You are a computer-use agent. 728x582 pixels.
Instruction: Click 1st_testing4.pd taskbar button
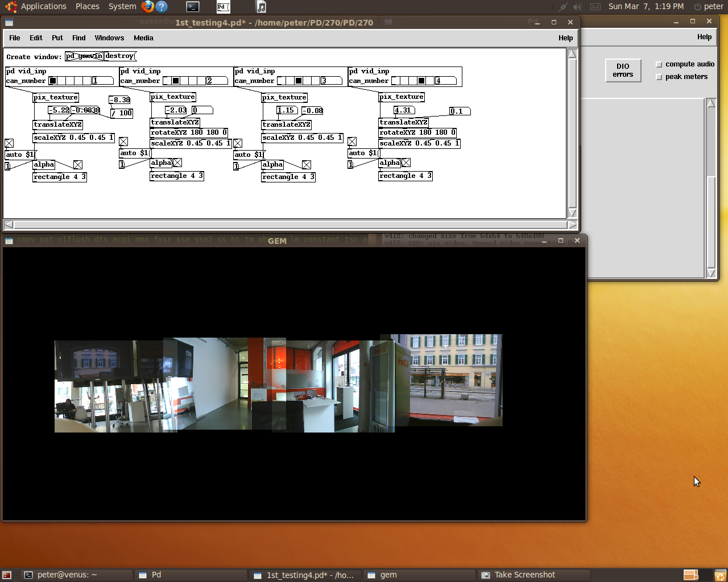[305, 575]
